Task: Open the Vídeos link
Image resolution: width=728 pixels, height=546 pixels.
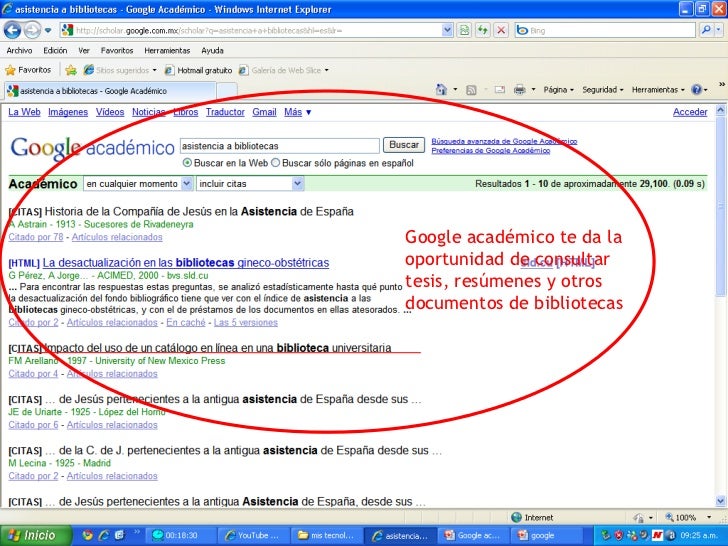Action: 110,112
